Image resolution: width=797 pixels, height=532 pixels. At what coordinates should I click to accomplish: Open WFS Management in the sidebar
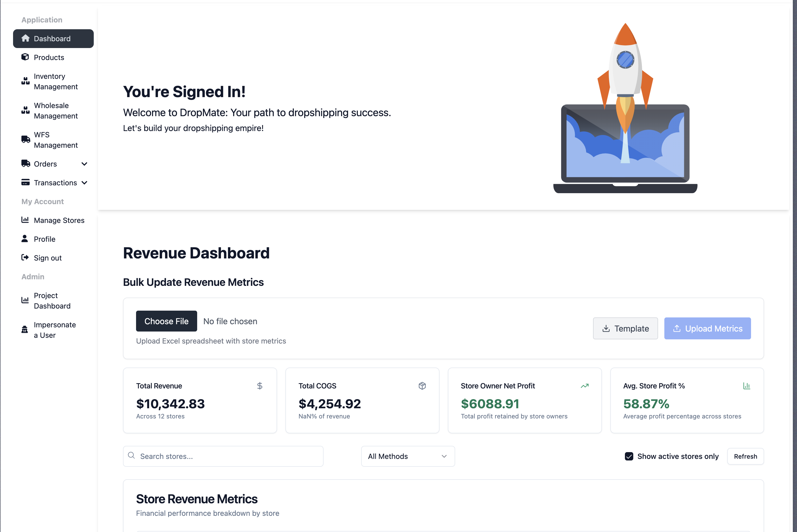(x=53, y=140)
